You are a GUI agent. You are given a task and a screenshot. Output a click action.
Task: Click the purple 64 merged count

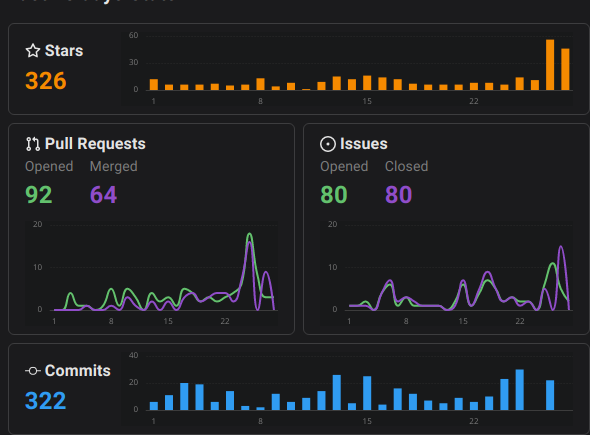[103, 195]
